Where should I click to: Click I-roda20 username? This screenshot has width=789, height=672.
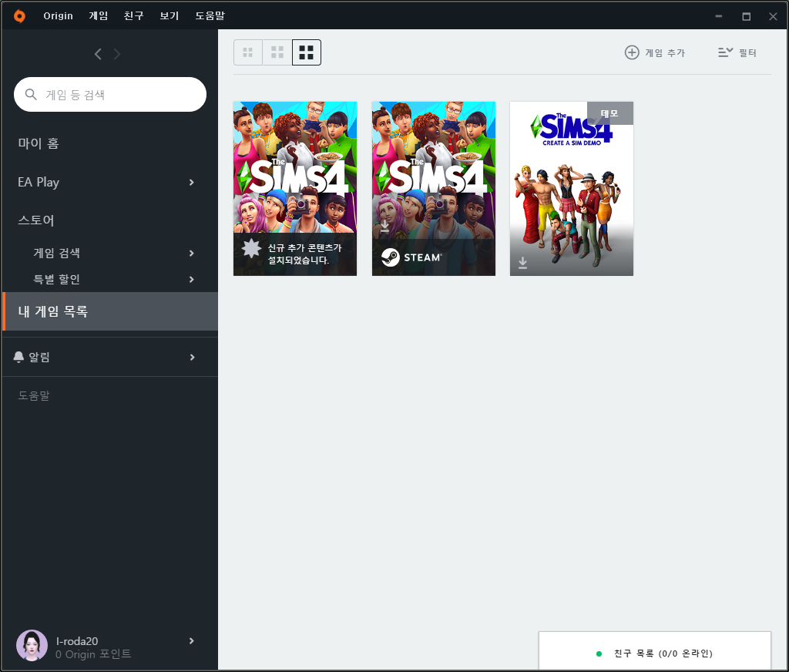[77, 641]
